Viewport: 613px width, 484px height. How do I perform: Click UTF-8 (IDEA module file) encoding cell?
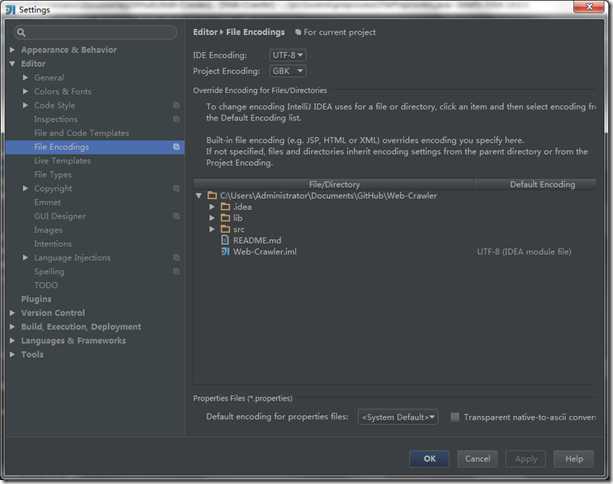coord(524,252)
